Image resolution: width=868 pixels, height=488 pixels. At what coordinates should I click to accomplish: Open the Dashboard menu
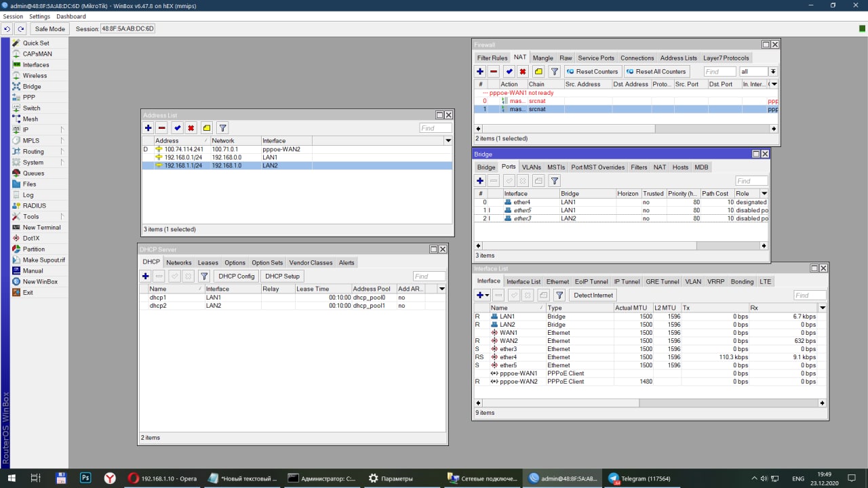(x=71, y=16)
